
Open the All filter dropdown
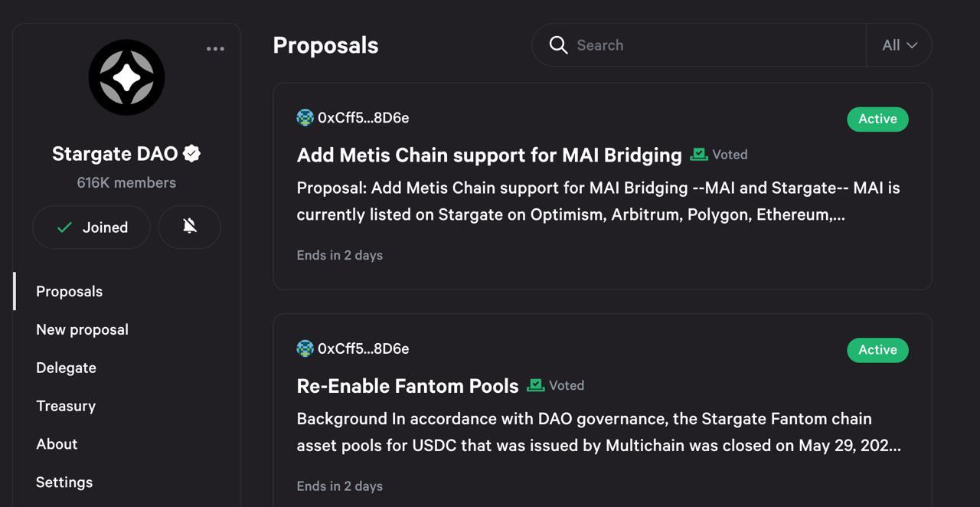pos(900,45)
